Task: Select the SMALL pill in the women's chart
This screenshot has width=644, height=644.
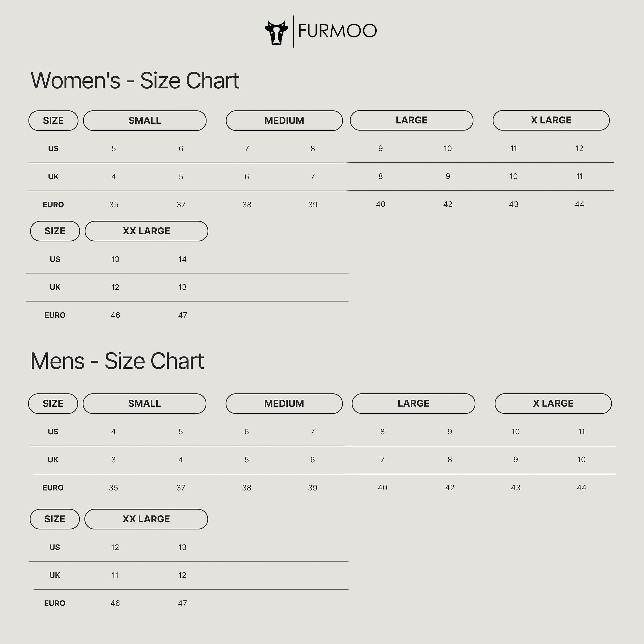Action: pyautogui.click(x=145, y=121)
